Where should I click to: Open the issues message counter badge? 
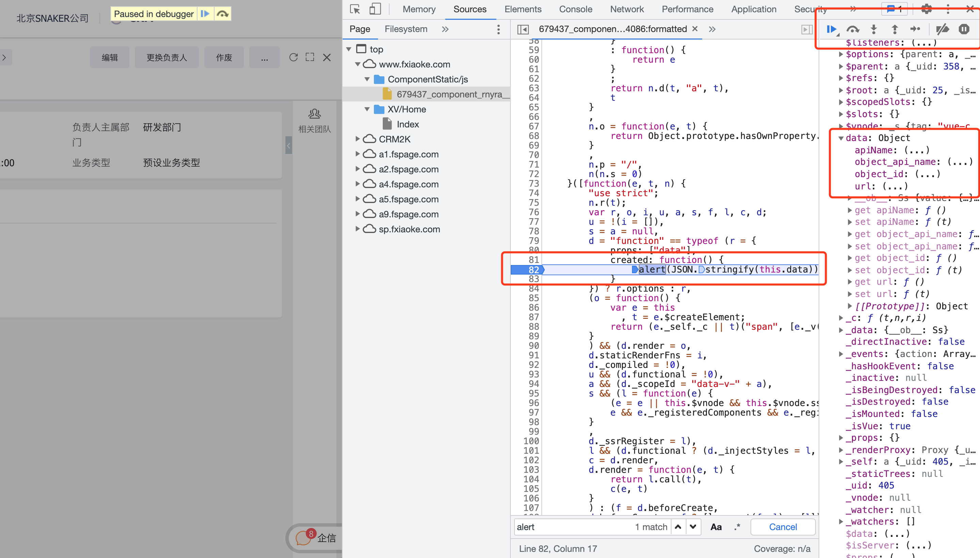[894, 9]
